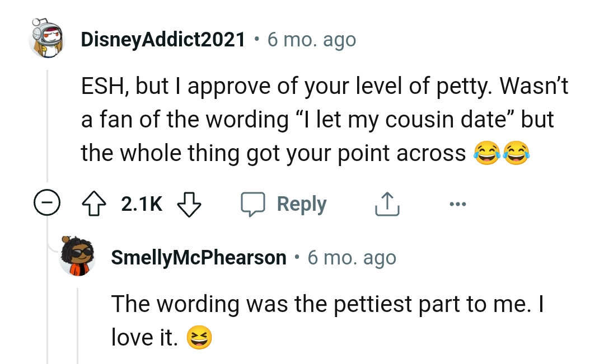604x364 pixels.
Task: Upvote DisneyAddict2021's comment
Action: pyautogui.click(x=95, y=203)
